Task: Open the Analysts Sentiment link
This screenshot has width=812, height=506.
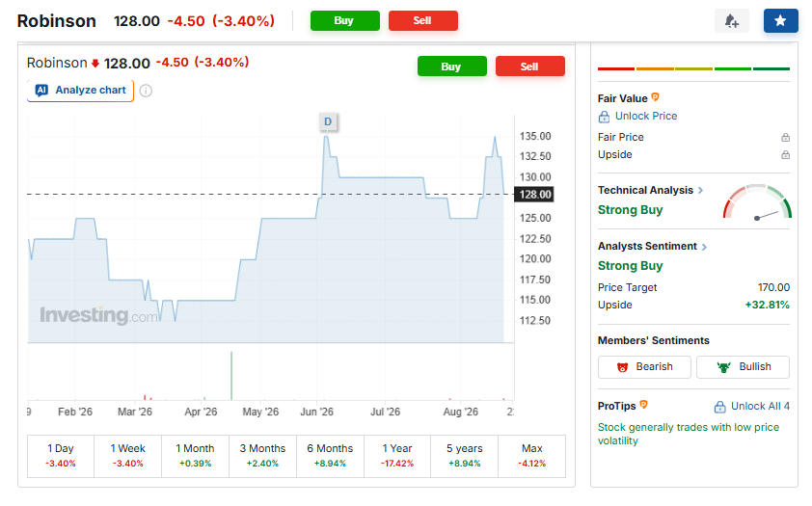Action: coord(647,247)
